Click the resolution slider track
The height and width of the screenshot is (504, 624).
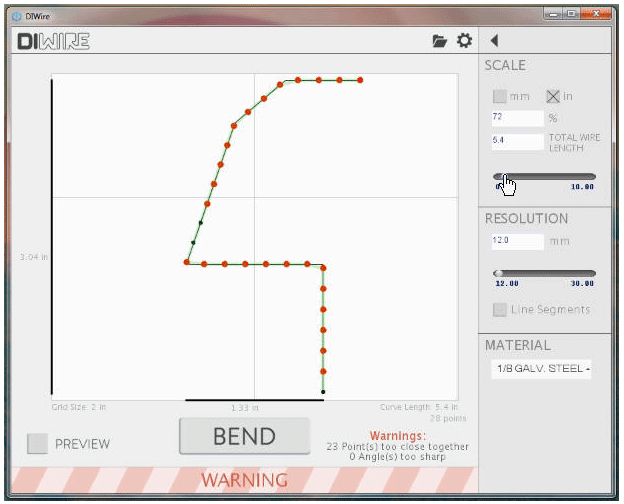pyautogui.click(x=545, y=273)
